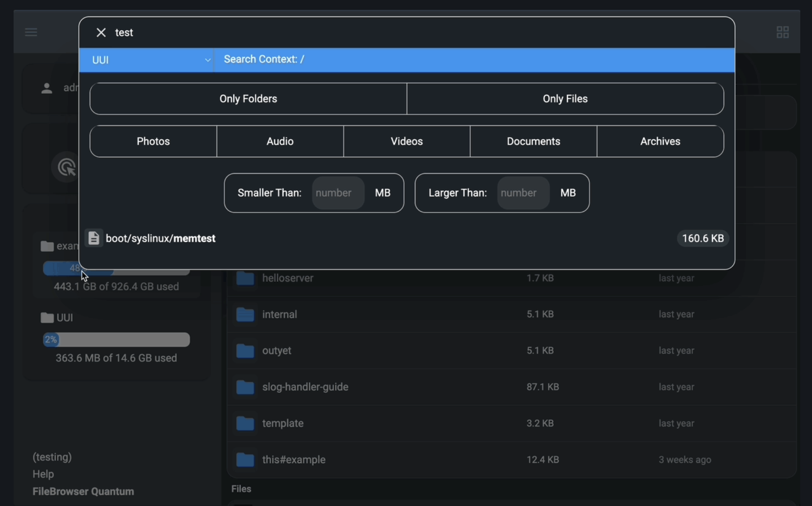Switch view mode with the grid icon

point(782,32)
